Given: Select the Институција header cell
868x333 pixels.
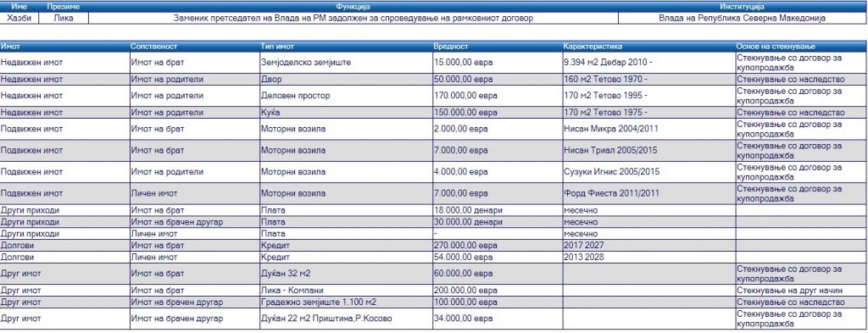Looking at the screenshot, I should (743, 7).
